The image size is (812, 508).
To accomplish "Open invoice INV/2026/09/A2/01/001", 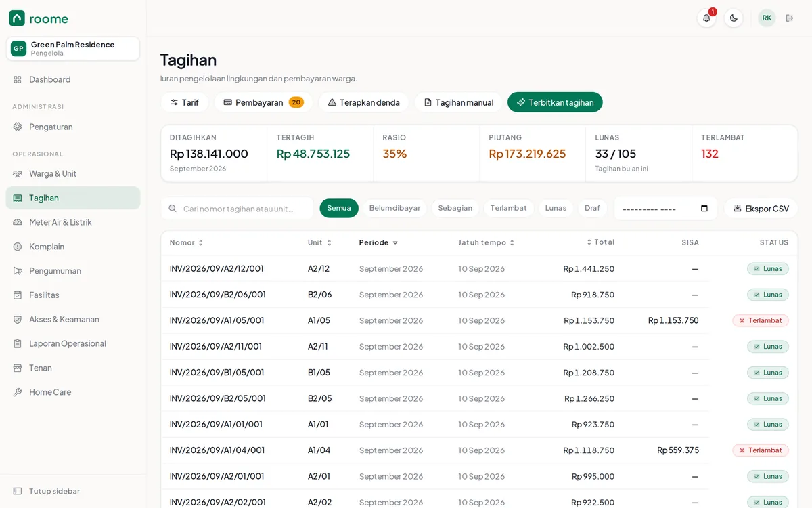I will [217, 476].
